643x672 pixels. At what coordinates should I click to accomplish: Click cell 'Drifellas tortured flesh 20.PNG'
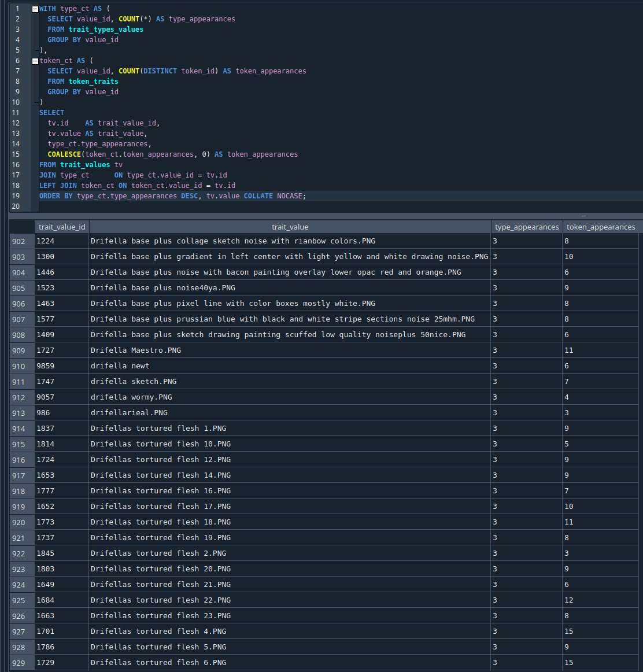290,569
